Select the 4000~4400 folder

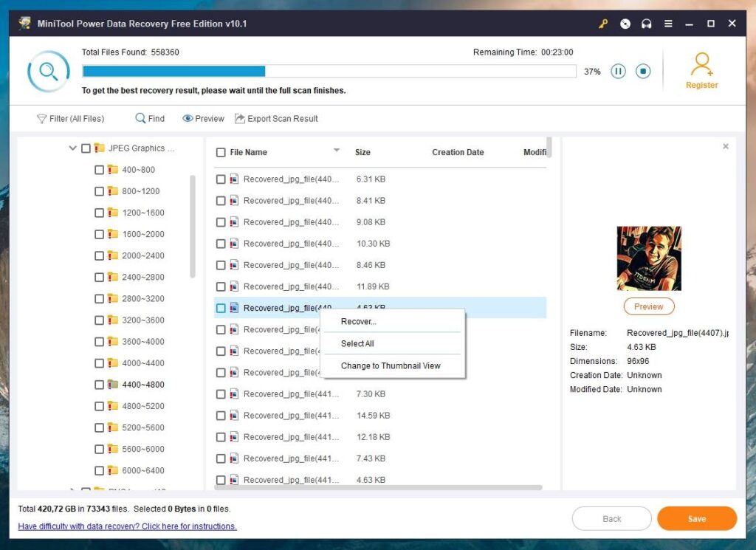click(x=142, y=363)
